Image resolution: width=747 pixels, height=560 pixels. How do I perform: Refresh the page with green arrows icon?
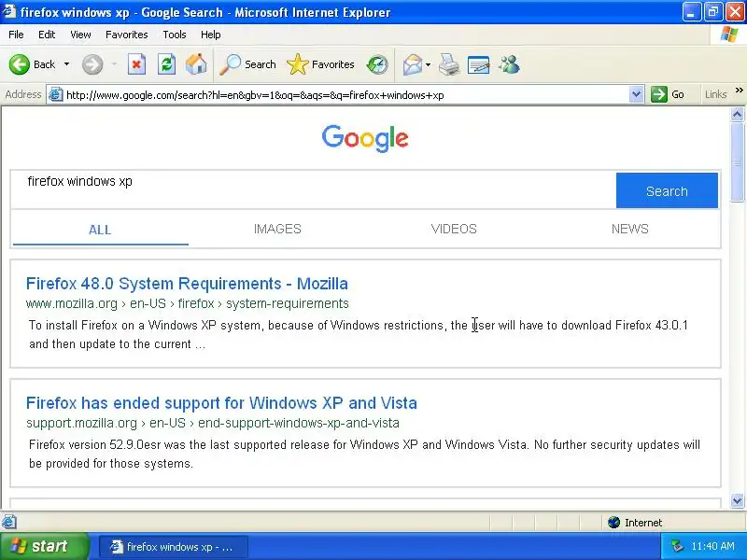click(167, 64)
